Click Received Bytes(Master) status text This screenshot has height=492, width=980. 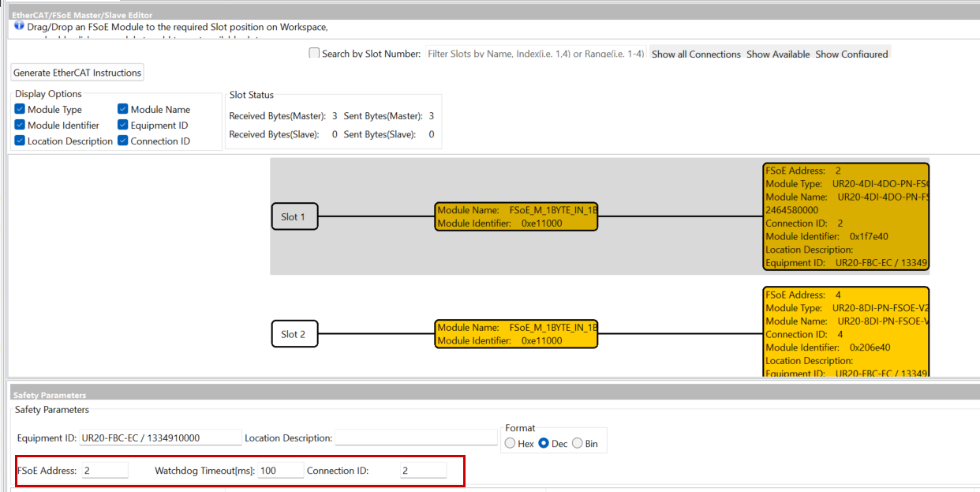click(277, 116)
